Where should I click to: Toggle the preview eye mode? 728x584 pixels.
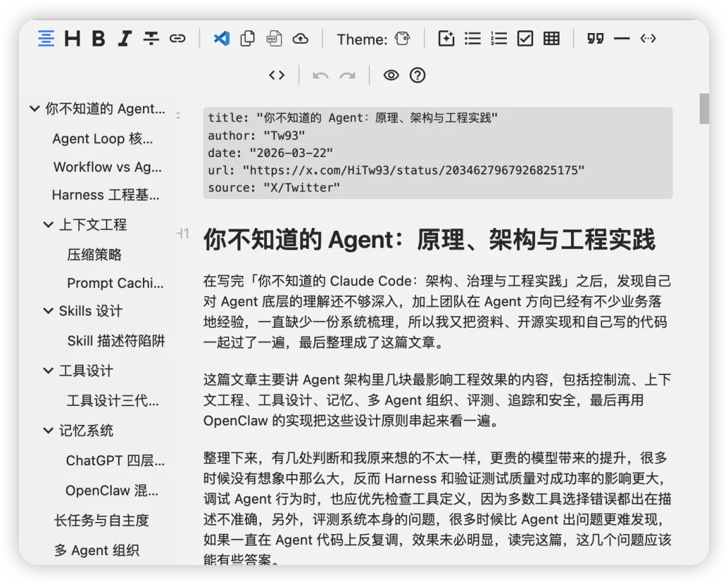point(392,75)
